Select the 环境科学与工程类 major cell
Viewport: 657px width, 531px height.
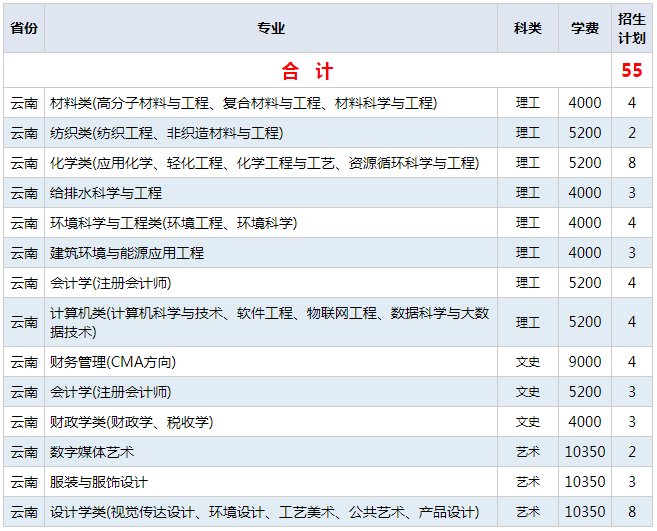pos(271,223)
